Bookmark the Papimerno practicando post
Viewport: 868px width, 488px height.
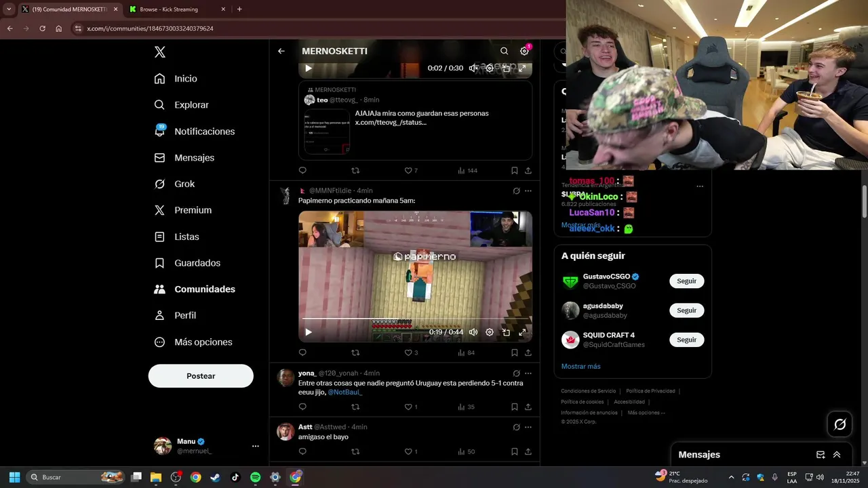(515, 352)
